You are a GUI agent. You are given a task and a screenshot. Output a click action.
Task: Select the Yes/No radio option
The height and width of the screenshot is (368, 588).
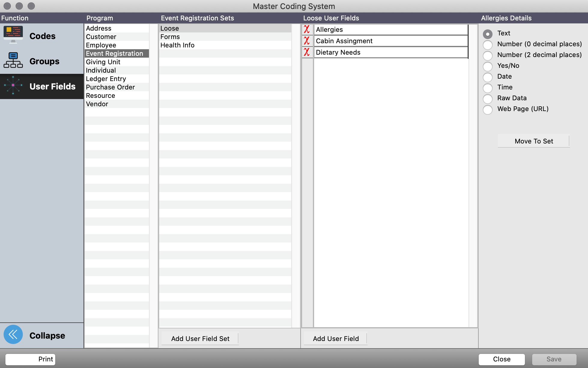click(x=488, y=66)
